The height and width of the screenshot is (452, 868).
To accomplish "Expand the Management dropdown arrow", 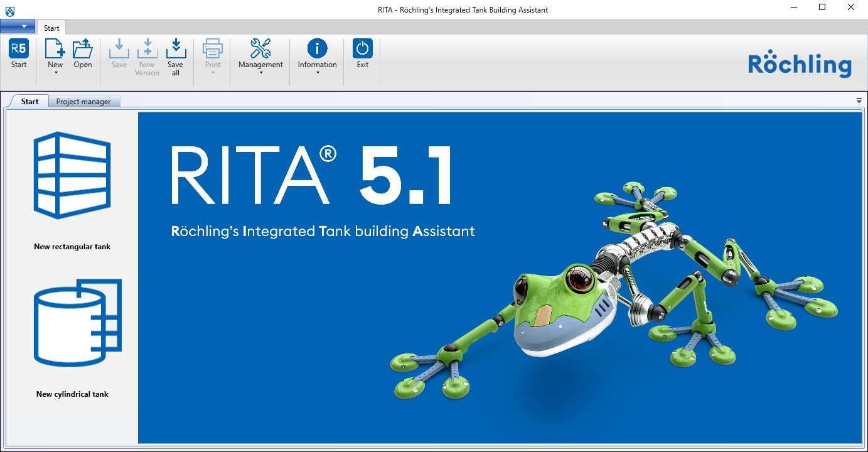I will (x=260, y=73).
